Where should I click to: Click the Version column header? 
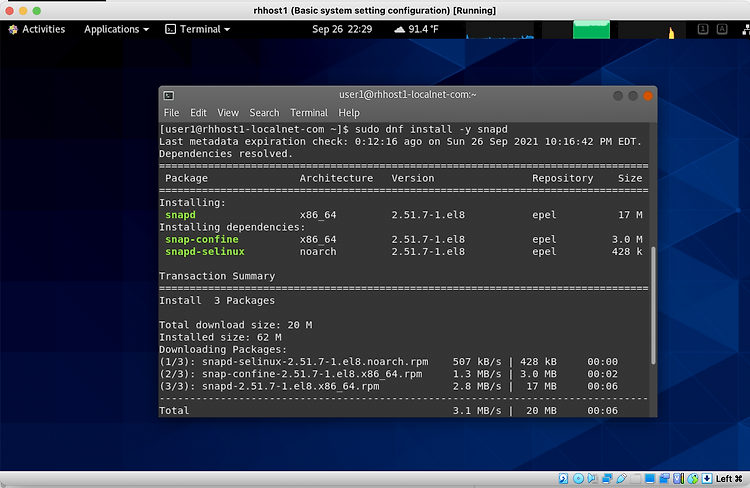(x=413, y=178)
